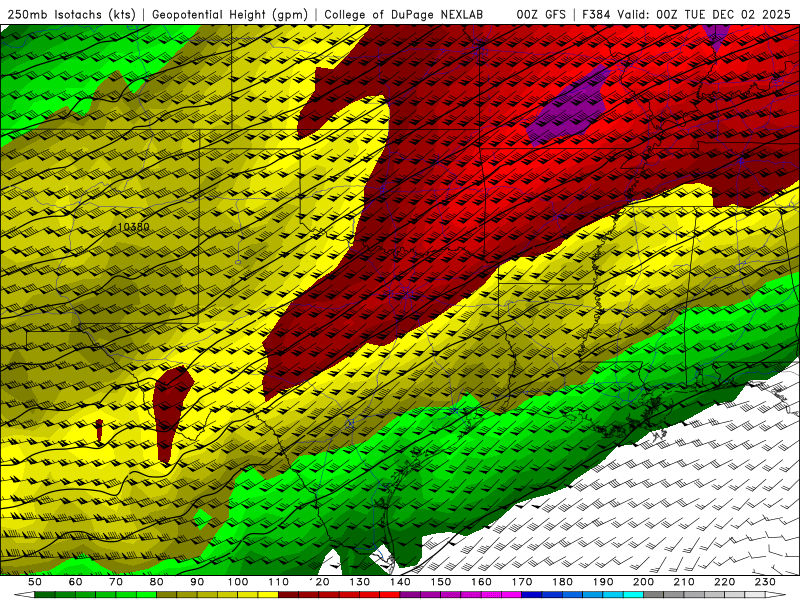This screenshot has height=600, width=800.
Task: Click the 220 value on the color scale
Action: click(724, 582)
